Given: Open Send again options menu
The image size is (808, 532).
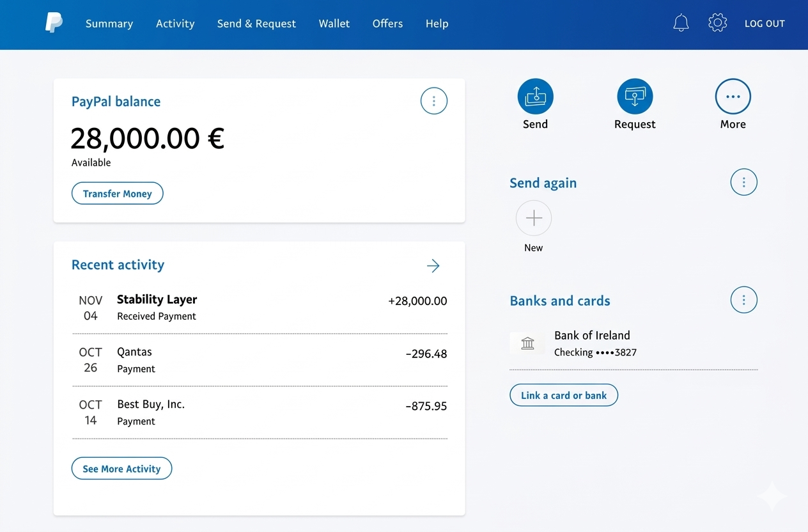Looking at the screenshot, I should (743, 182).
